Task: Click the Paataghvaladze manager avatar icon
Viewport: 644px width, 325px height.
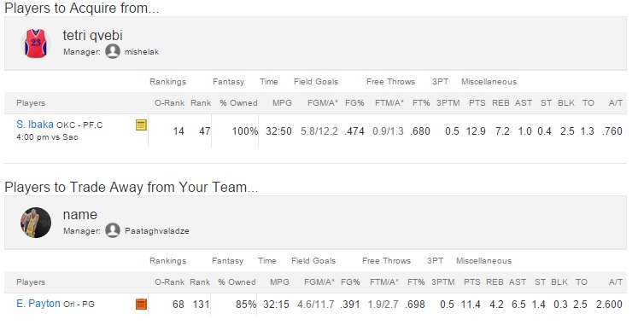Action: coord(113,230)
